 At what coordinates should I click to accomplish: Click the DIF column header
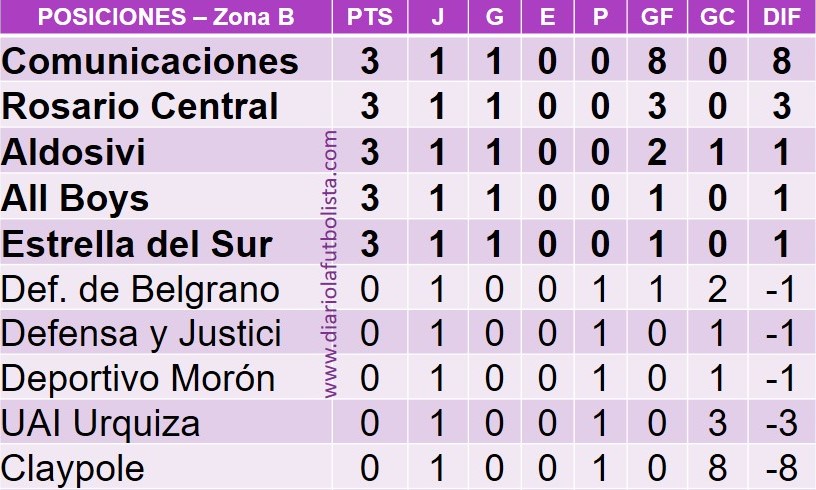pyautogui.click(x=781, y=18)
